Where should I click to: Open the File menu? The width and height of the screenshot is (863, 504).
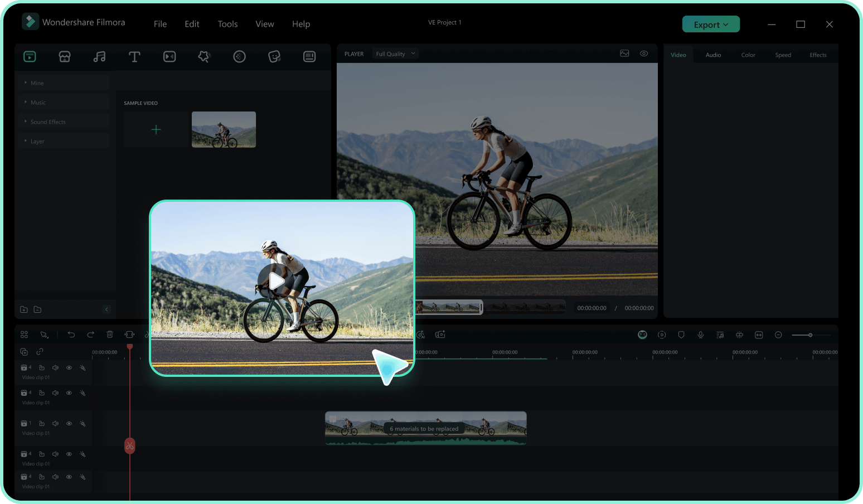(x=160, y=24)
